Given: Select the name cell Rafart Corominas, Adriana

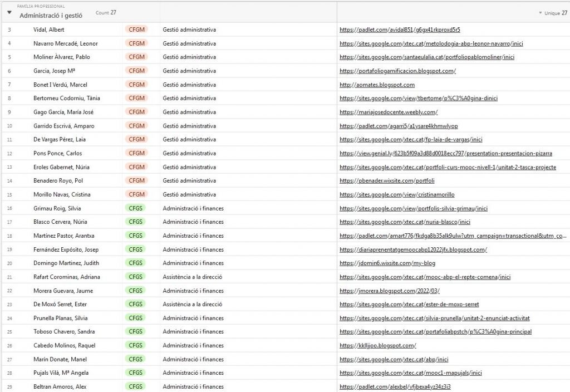Looking at the screenshot, I should 66,277.
